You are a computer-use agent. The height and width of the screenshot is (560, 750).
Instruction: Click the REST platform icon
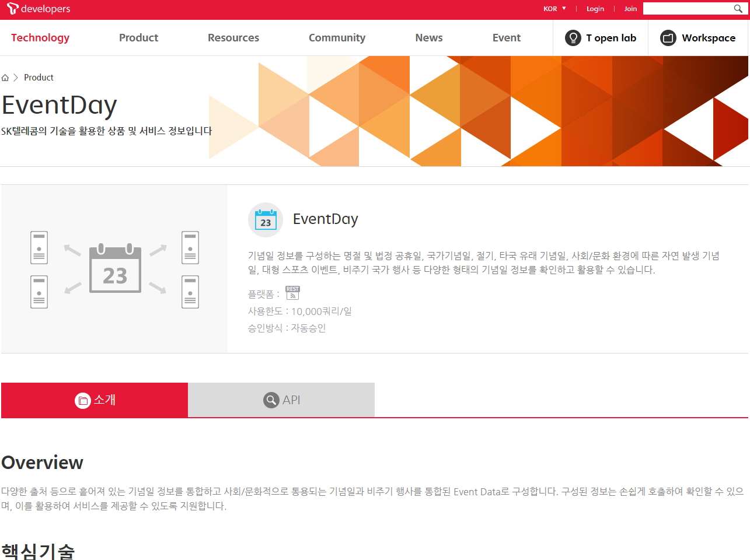292,293
